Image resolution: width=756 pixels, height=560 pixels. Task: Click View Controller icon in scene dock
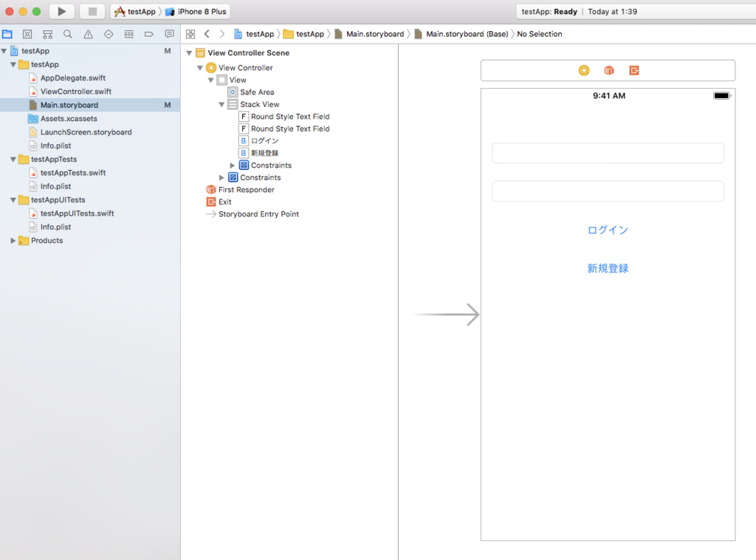584,70
